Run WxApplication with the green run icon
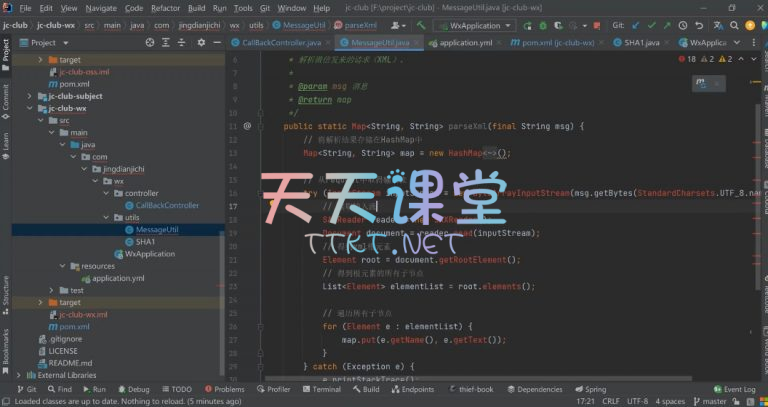768x407 pixels. (525, 24)
